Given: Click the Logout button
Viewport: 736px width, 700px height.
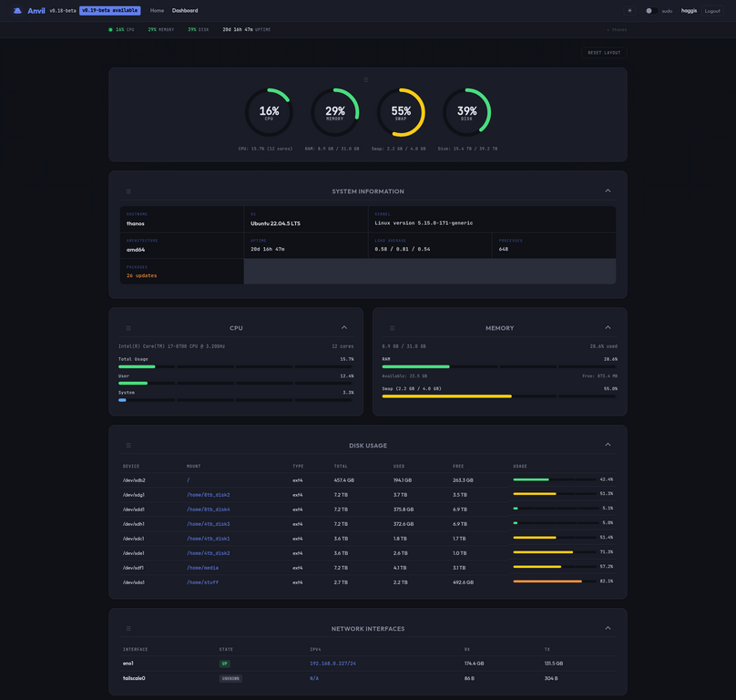Looking at the screenshot, I should (x=712, y=10).
